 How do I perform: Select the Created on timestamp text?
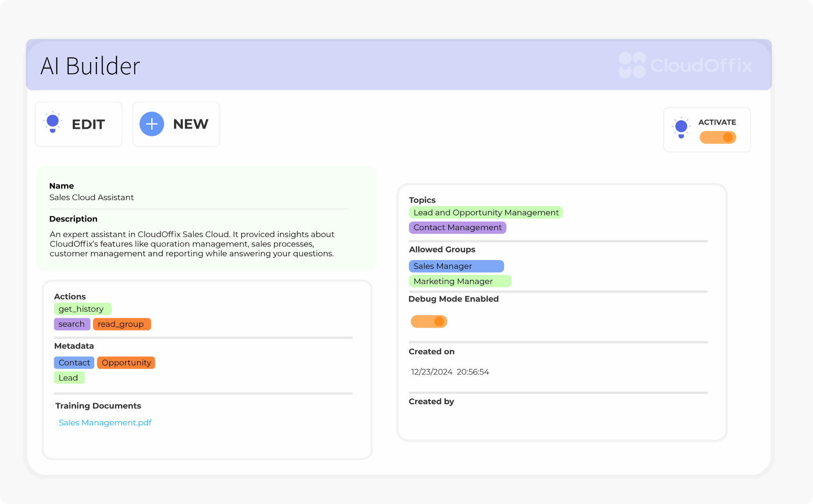pos(449,371)
